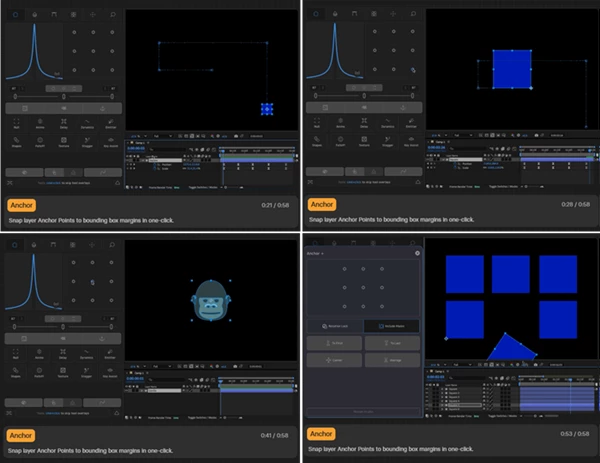
Task: Open the four-square grid tab in the 0:28 frame
Action: (374, 14)
